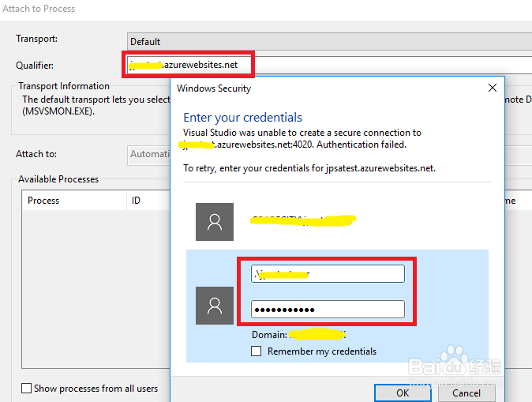Sort by the ID column header

[x=148, y=201]
